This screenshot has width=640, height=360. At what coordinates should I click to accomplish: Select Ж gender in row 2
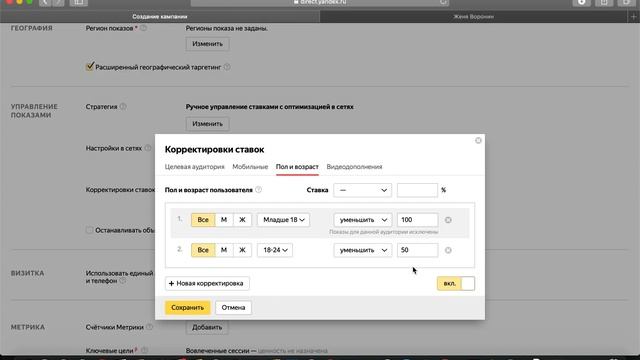[x=242, y=250]
